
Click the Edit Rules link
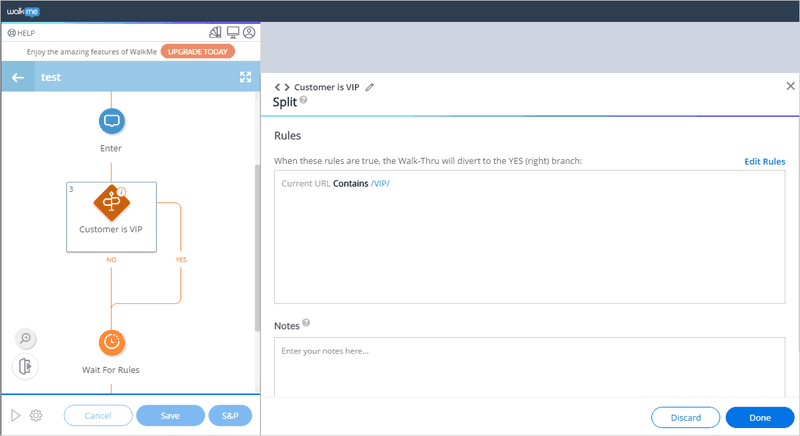[x=764, y=162]
